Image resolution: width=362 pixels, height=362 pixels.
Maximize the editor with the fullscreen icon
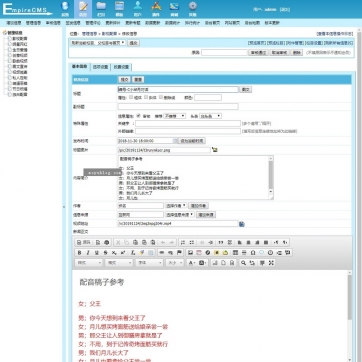271,263
